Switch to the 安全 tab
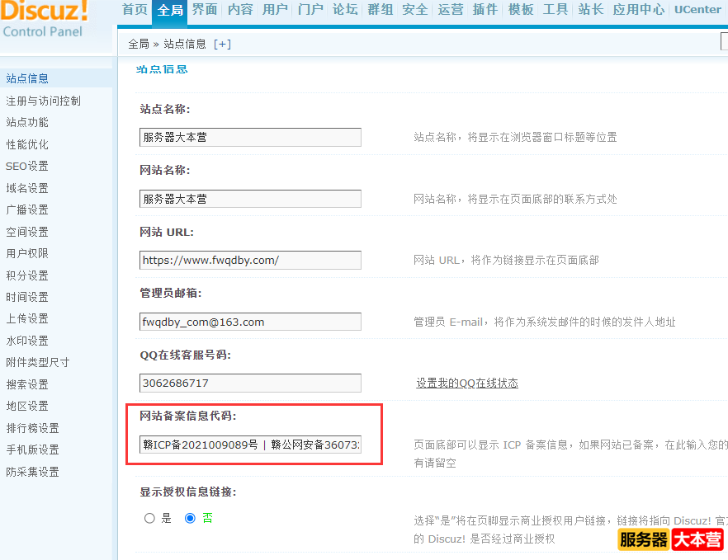 coord(414,11)
